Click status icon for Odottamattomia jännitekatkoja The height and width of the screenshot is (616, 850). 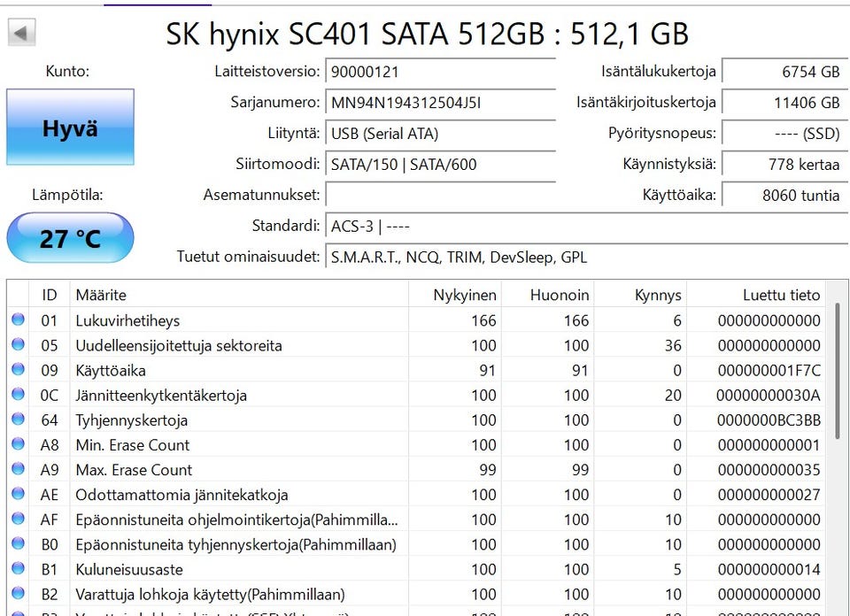18,494
